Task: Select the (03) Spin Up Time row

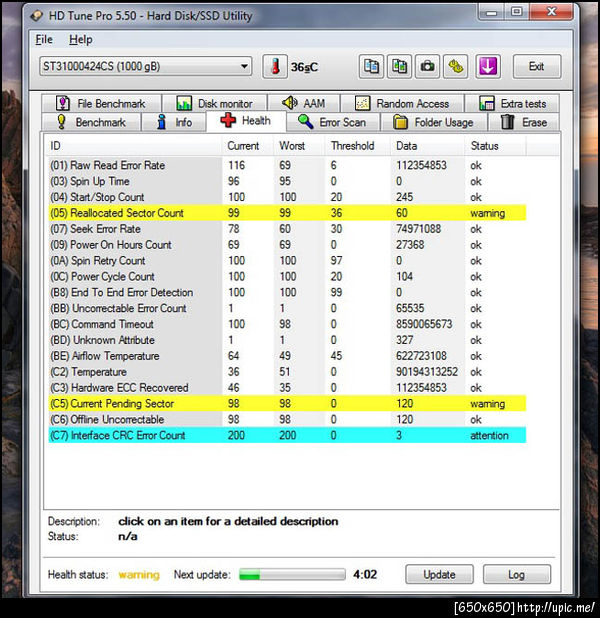Action: 287,181
